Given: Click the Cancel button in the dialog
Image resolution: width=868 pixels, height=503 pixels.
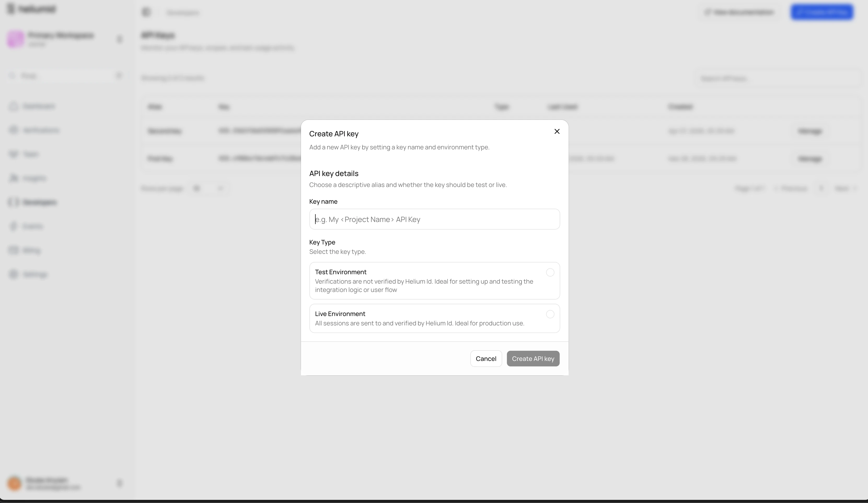Looking at the screenshot, I should pos(486,358).
